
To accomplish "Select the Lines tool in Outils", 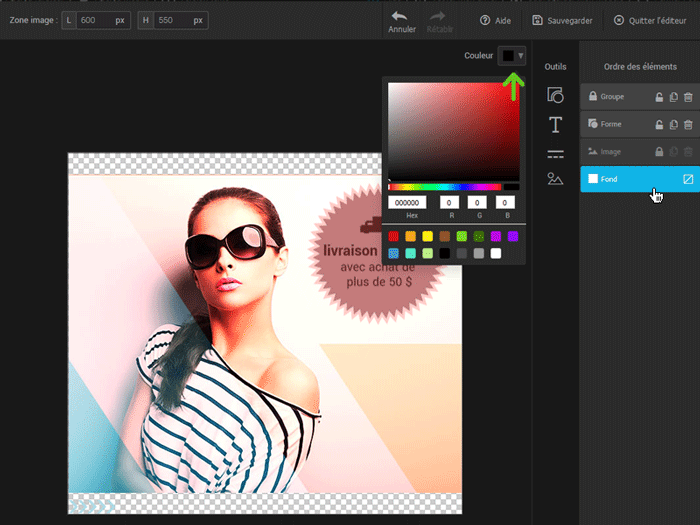I will pos(555,153).
